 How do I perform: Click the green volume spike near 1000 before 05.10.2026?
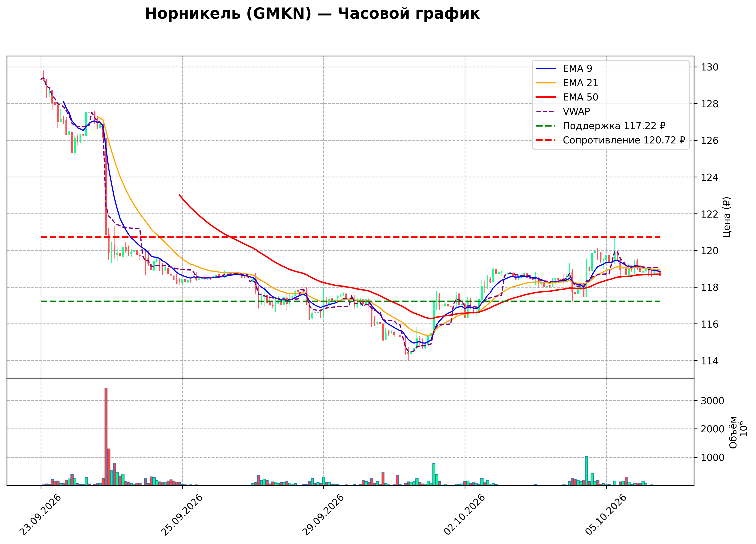pos(586,471)
